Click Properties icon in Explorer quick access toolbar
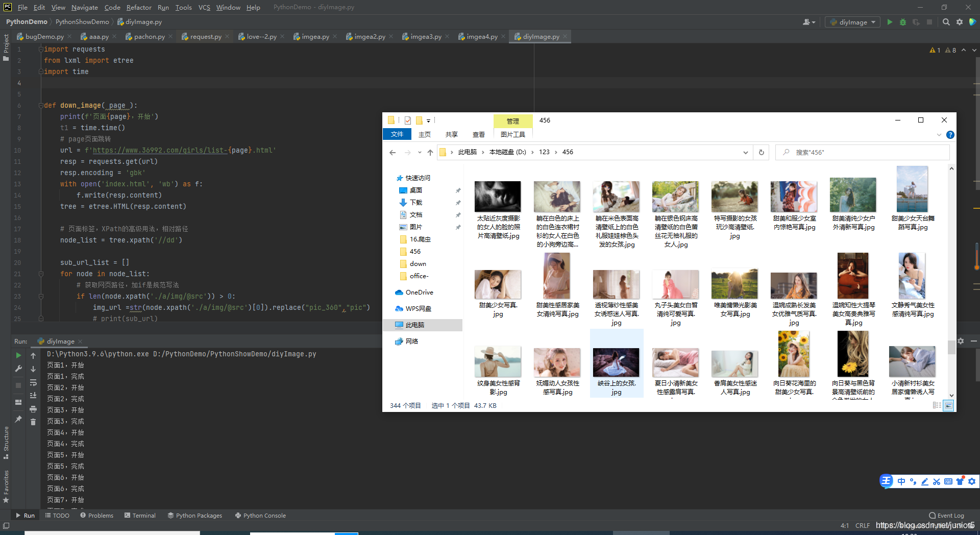The image size is (980, 535). click(x=407, y=120)
